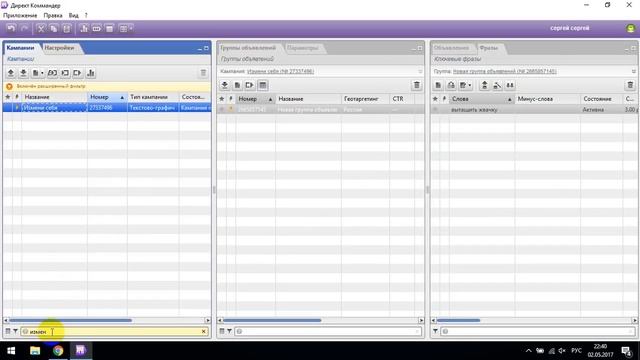Screen dimensions: 640x360
Task: Click РУС language indicator in tray
Action: click(x=576, y=351)
